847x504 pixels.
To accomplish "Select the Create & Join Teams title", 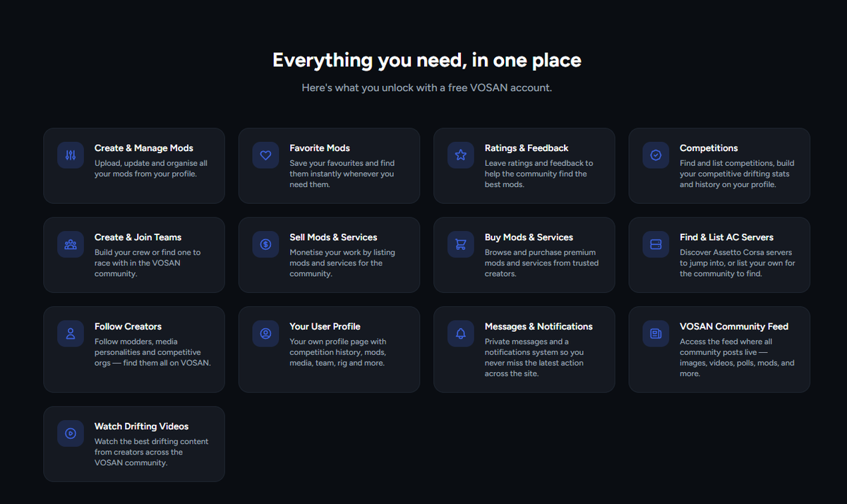I will tap(138, 237).
